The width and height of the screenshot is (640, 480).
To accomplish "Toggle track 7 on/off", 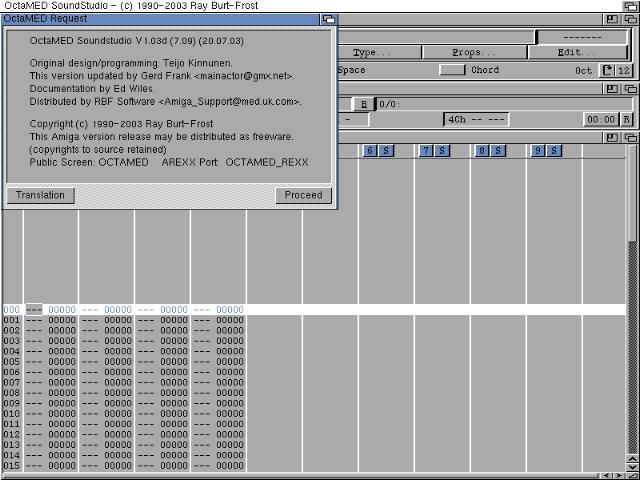I will coord(426,151).
